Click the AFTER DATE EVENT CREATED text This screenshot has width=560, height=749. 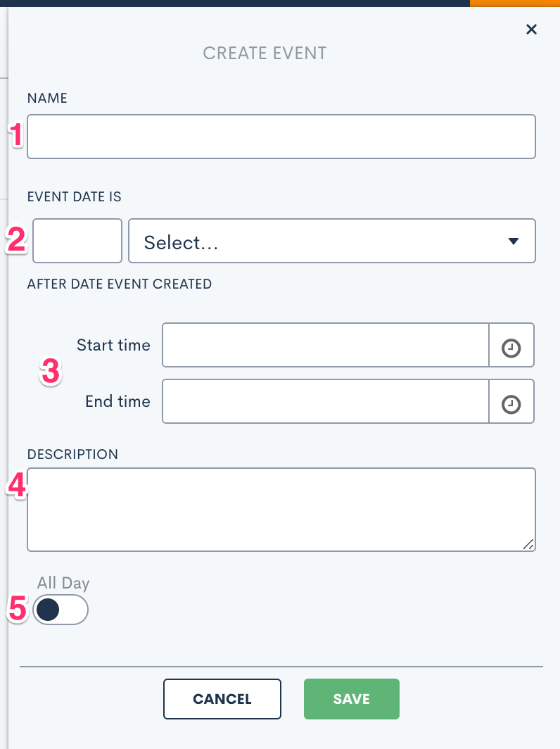click(120, 284)
